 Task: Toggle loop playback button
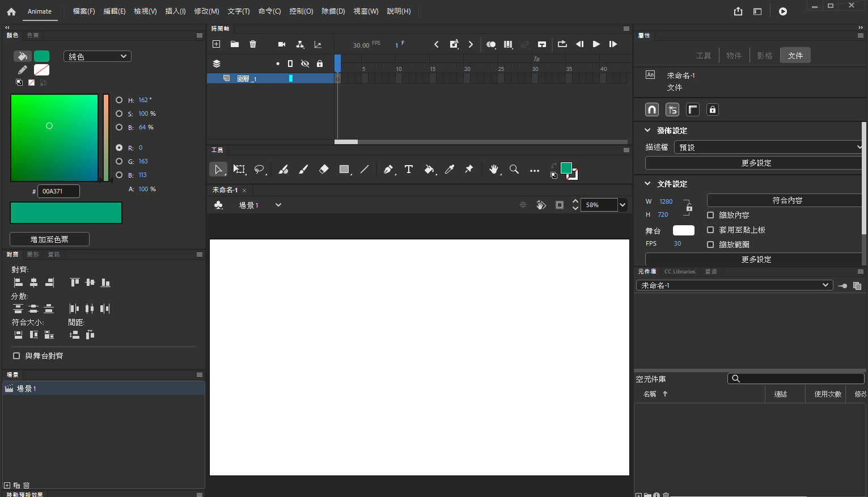(x=562, y=44)
